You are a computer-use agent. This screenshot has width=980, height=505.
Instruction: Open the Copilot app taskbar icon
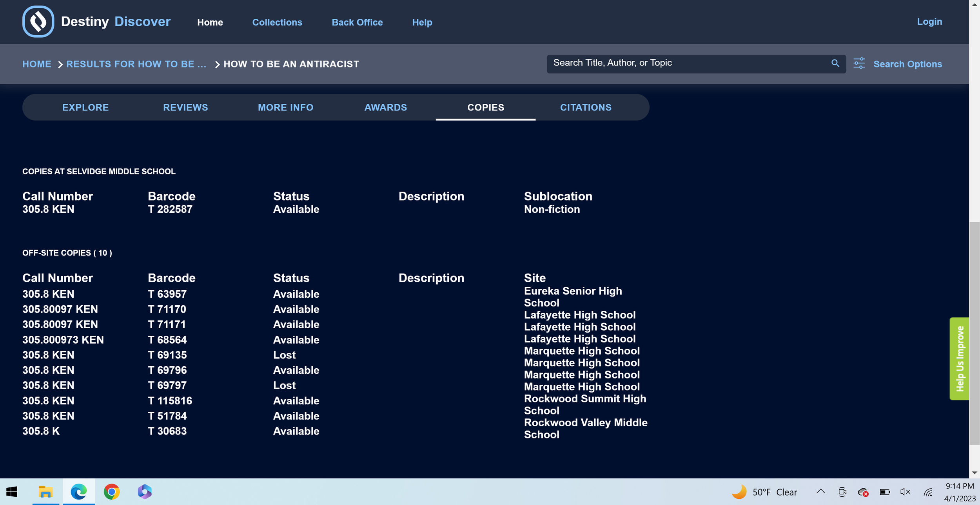(145, 492)
